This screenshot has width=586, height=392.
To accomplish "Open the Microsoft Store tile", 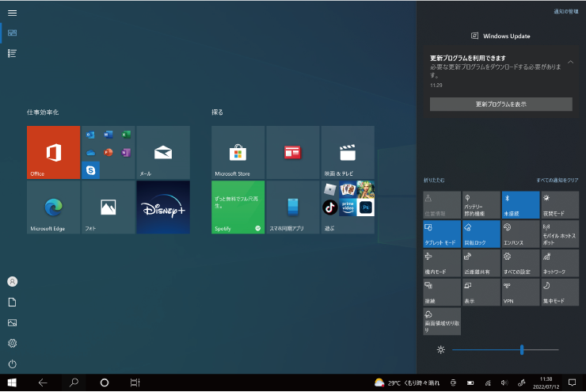I will click(238, 153).
